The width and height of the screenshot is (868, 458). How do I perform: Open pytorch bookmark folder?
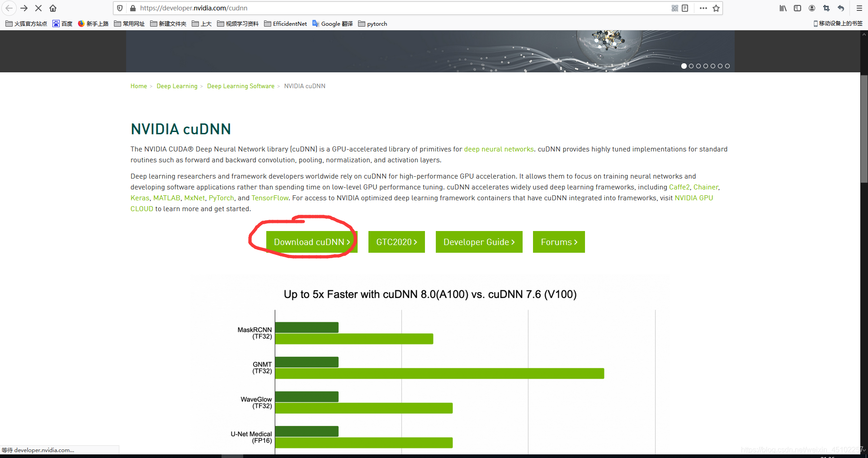pyautogui.click(x=373, y=24)
